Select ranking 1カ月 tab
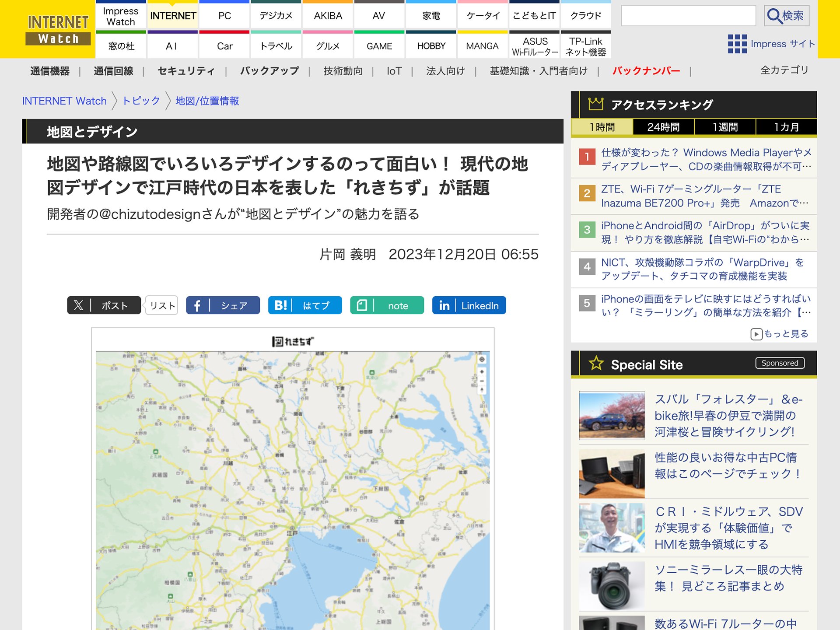The width and height of the screenshot is (840, 630). pyautogui.click(x=786, y=127)
